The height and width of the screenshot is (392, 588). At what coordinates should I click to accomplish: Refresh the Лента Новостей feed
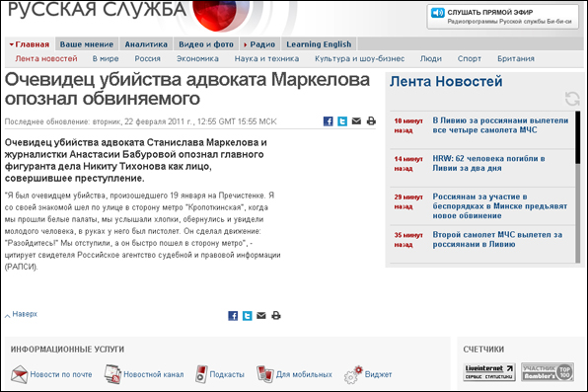(x=572, y=99)
